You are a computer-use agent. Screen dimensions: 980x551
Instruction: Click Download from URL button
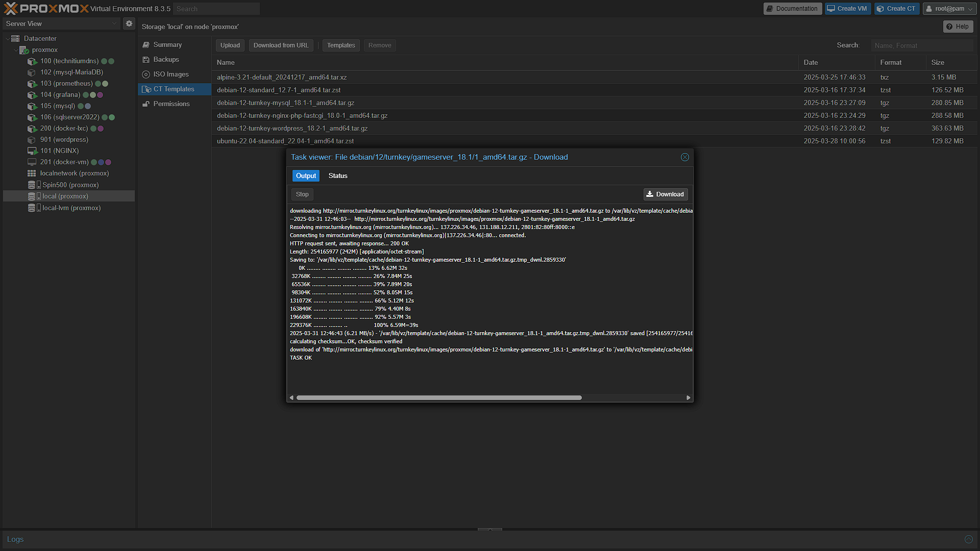click(x=281, y=45)
